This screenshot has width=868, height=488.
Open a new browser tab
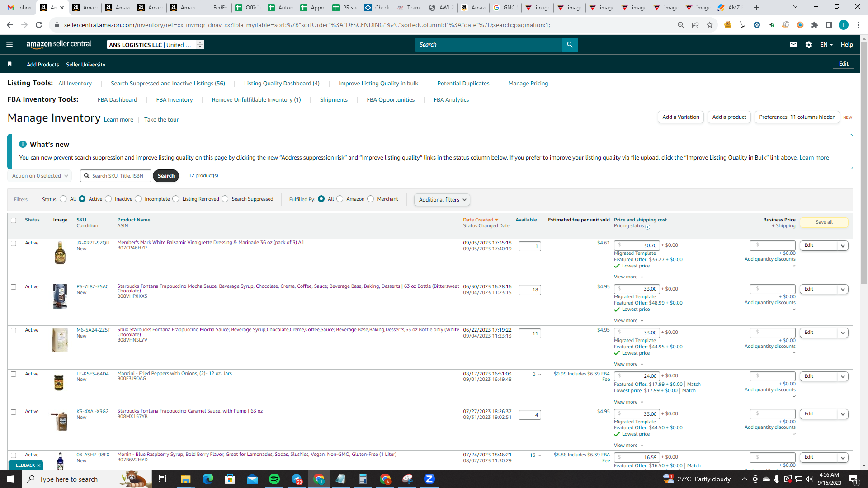pyautogui.click(x=756, y=8)
